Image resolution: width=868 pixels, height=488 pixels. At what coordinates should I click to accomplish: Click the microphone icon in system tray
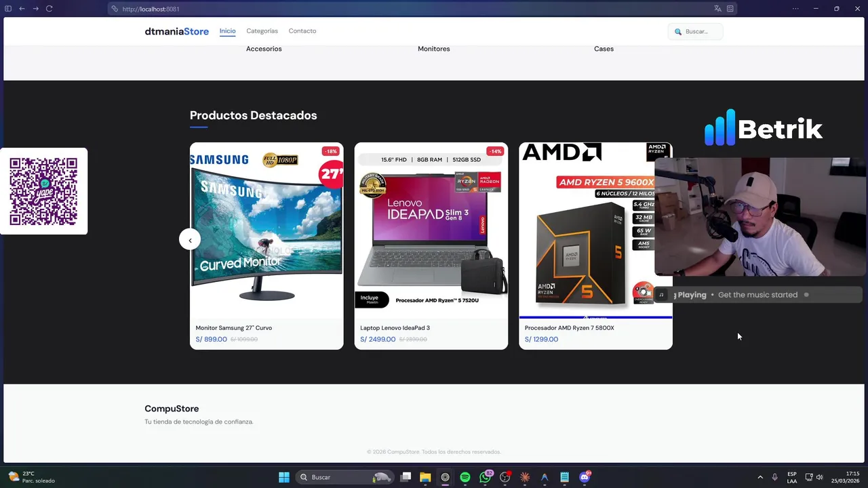[x=775, y=477]
